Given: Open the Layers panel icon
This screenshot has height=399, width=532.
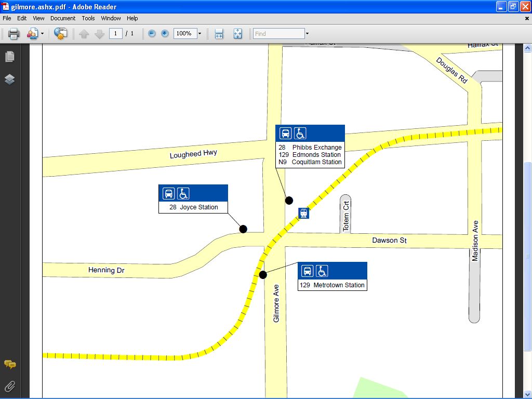Looking at the screenshot, I should (x=10, y=79).
